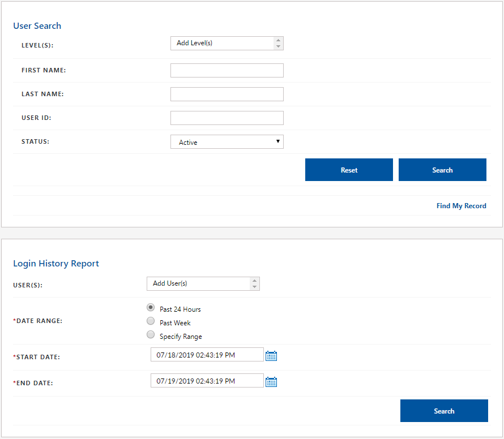Image resolution: width=504 pixels, height=439 pixels.
Task: Click the up arrow on Add Level(s) list
Action: click(x=277, y=40)
